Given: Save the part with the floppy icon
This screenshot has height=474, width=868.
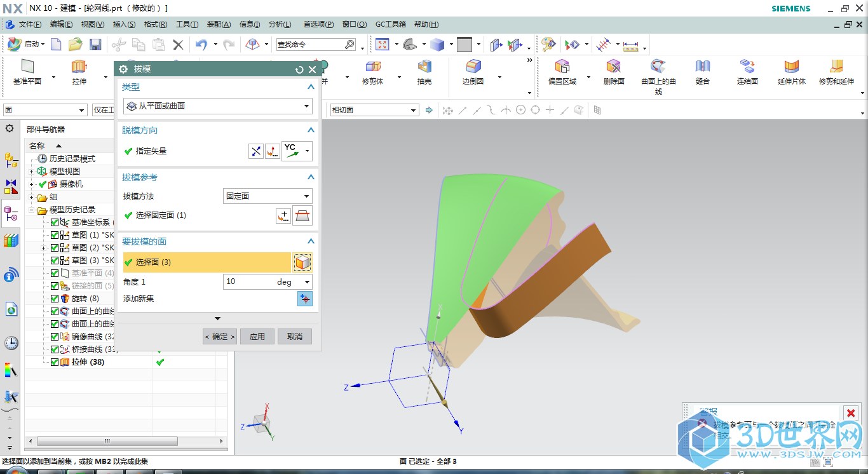Looking at the screenshot, I should click(95, 44).
